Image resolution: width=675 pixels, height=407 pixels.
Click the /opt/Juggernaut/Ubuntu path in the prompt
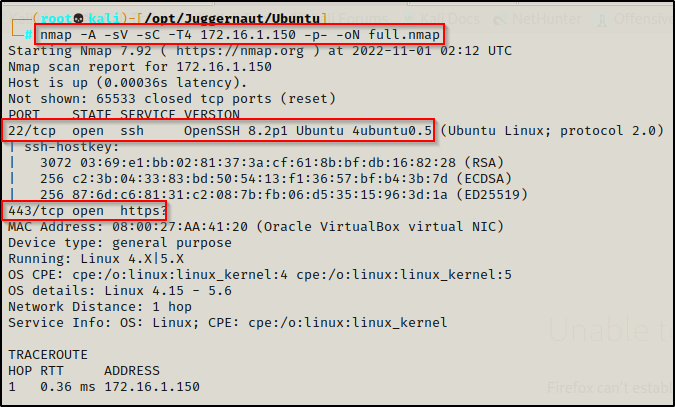[x=232, y=19]
